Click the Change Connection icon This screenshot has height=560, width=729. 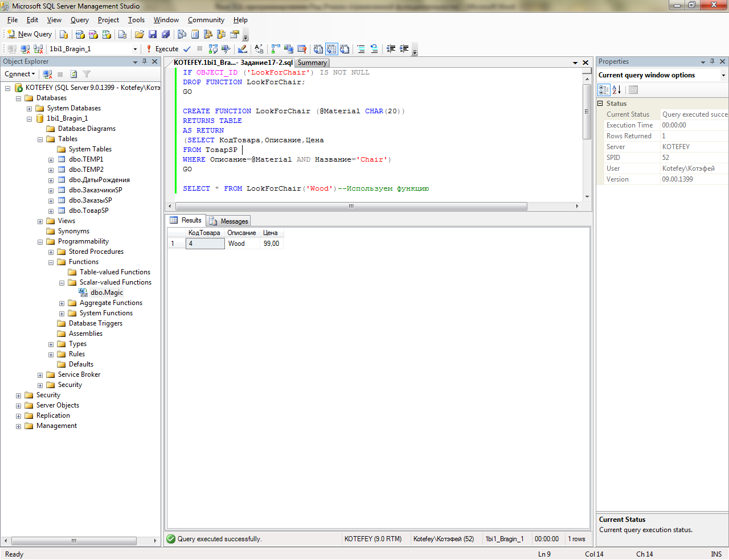point(38,49)
